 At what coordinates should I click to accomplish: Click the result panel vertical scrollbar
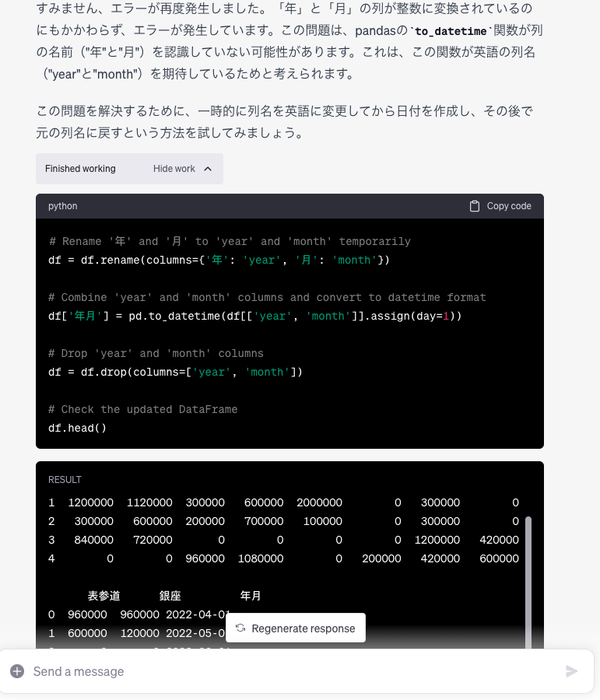point(528,580)
